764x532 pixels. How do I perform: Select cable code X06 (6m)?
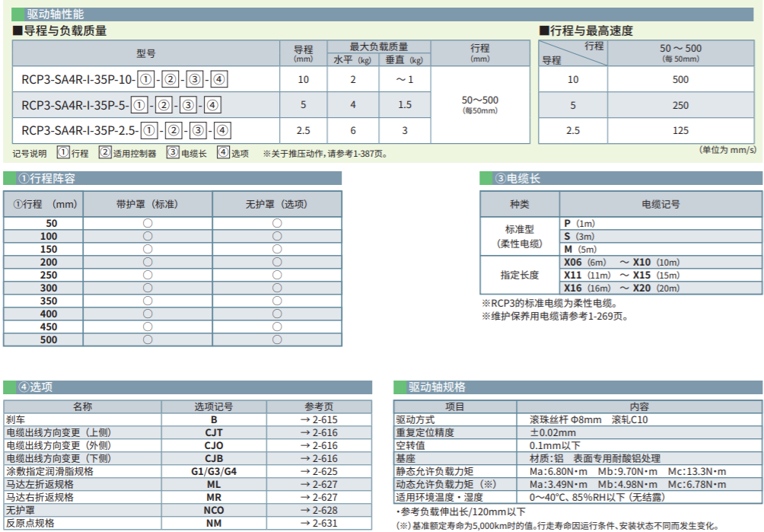(x=584, y=262)
